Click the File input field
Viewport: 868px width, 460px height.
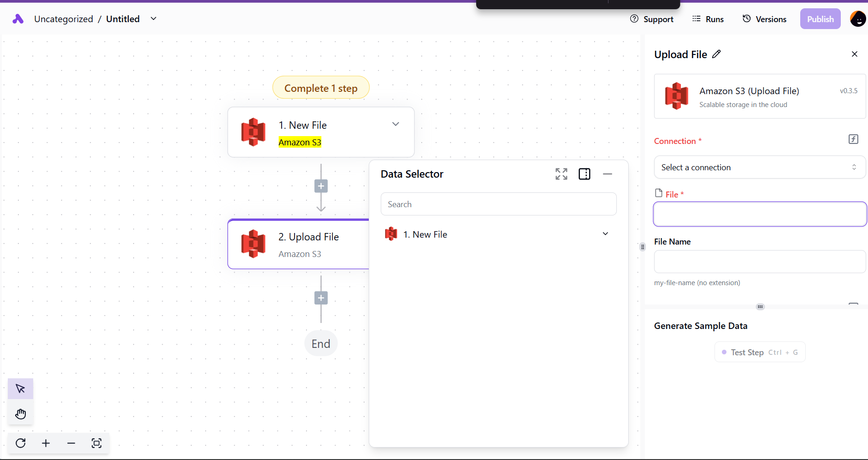760,214
